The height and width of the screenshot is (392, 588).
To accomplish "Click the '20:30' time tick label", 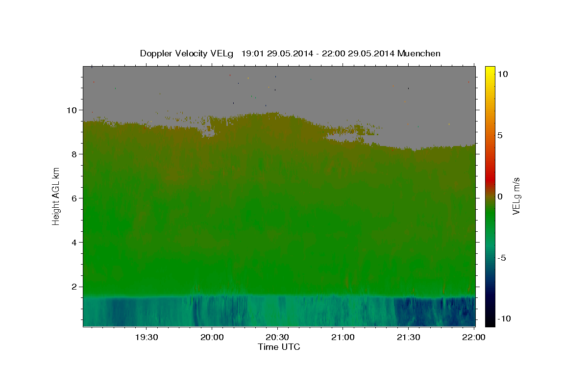I will coord(277,337).
